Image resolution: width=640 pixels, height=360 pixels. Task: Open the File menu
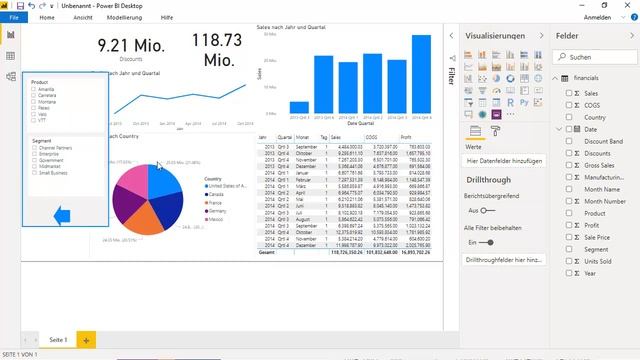tap(14, 18)
